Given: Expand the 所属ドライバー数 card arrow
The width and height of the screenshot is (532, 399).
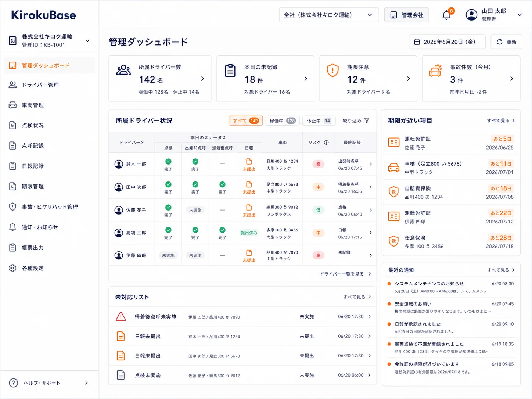Looking at the screenshot, I should pos(202,79).
